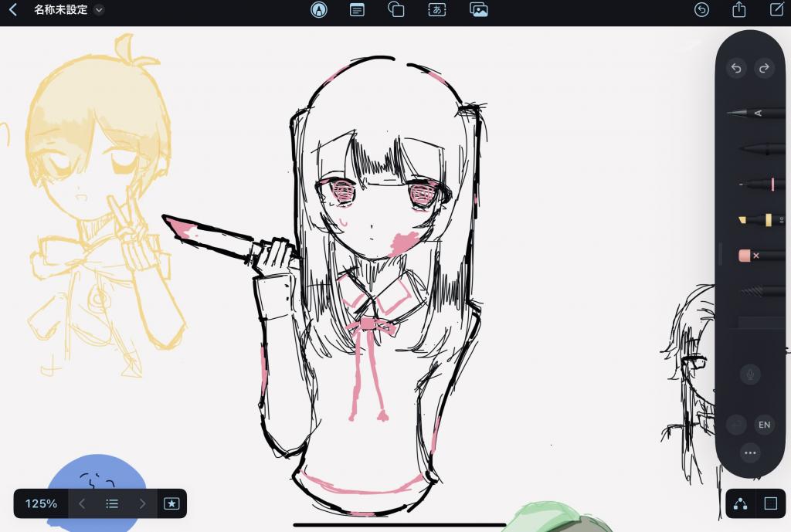Open the 125% zoom level menu

coord(41,503)
